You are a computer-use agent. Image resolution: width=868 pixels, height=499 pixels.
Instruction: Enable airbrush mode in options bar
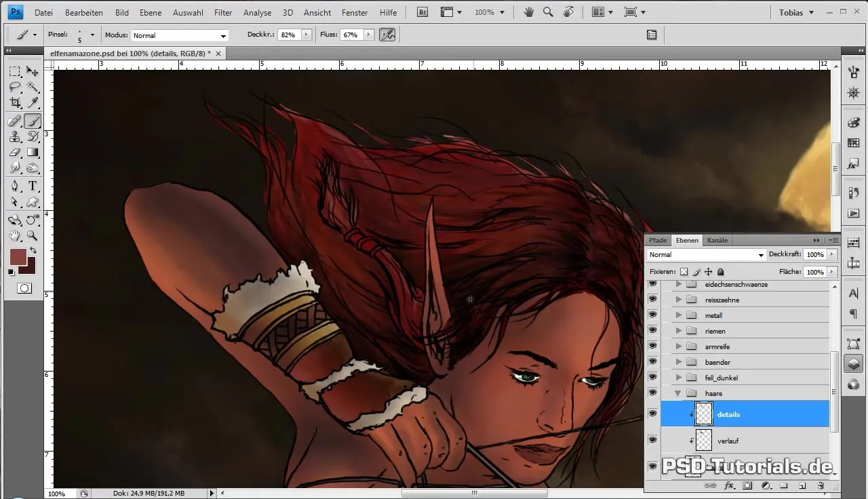(387, 35)
